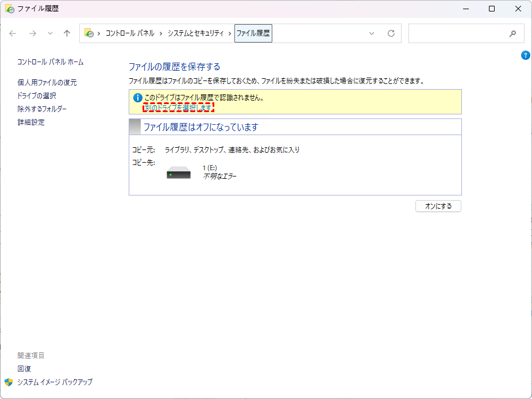
Task: Click the forward navigation arrow
Action: coord(32,33)
